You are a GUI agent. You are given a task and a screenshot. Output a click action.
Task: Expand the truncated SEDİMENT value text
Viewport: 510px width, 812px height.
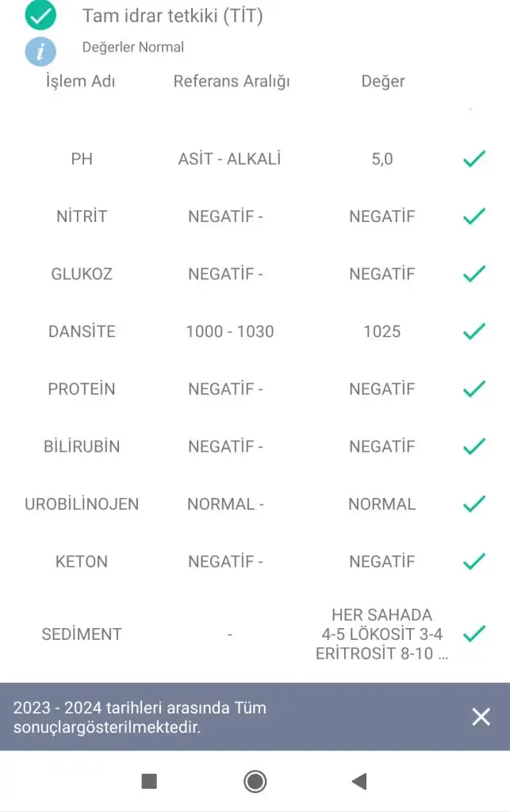pyautogui.click(x=382, y=634)
